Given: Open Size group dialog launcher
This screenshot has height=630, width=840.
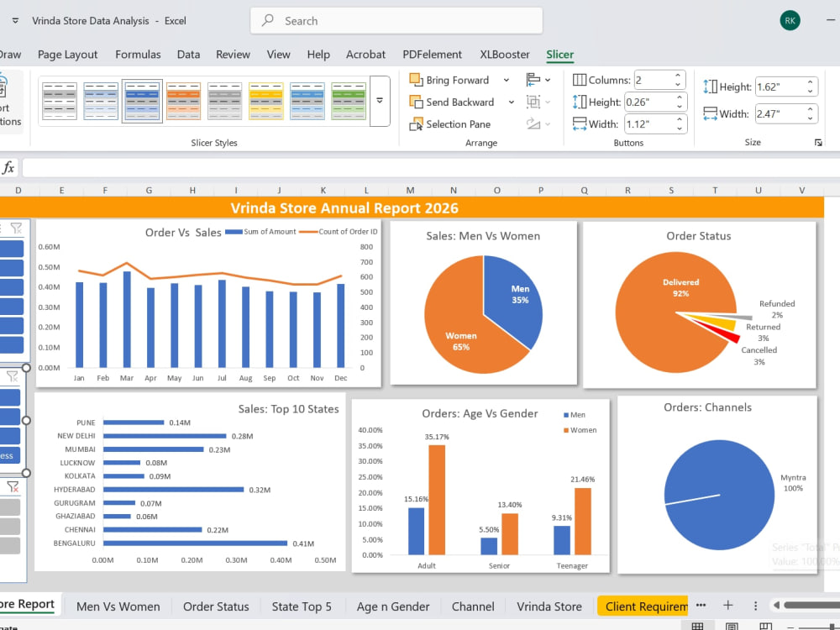Looking at the screenshot, I should tap(818, 143).
